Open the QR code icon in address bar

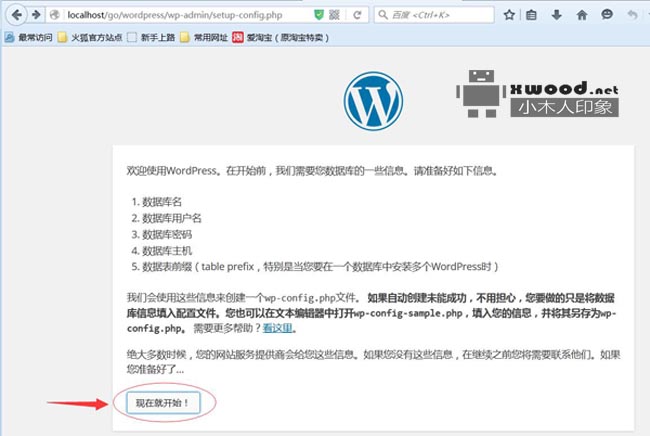point(334,15)
